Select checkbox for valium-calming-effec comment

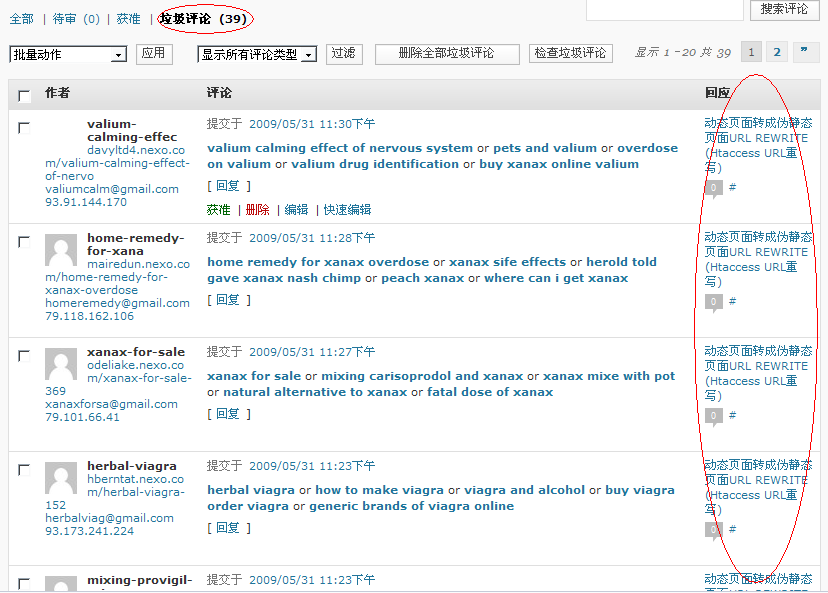click(x=24, y=128)
